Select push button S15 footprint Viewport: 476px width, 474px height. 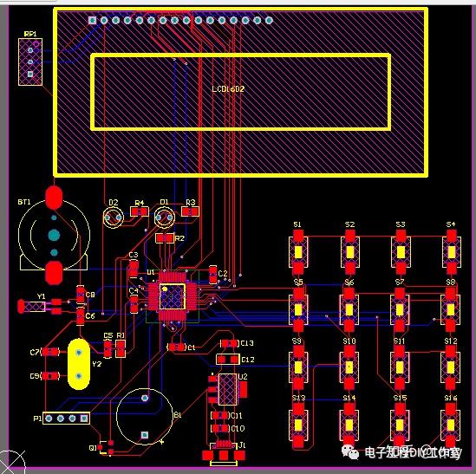(400, 425)
